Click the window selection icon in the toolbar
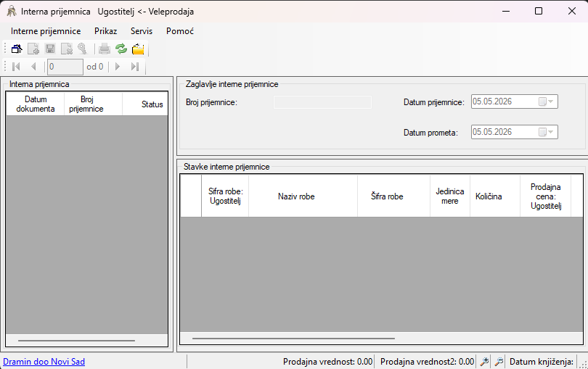588x369 pixels. 17,49
